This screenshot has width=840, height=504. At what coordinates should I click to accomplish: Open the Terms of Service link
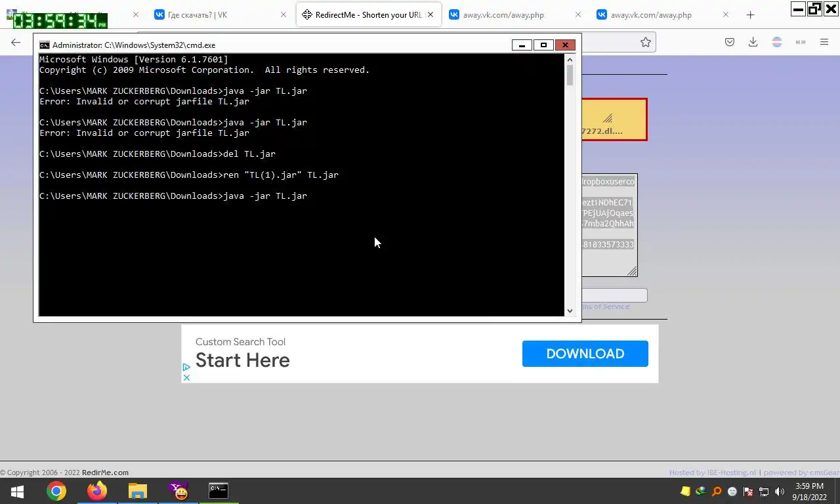[x=606, y=306]
